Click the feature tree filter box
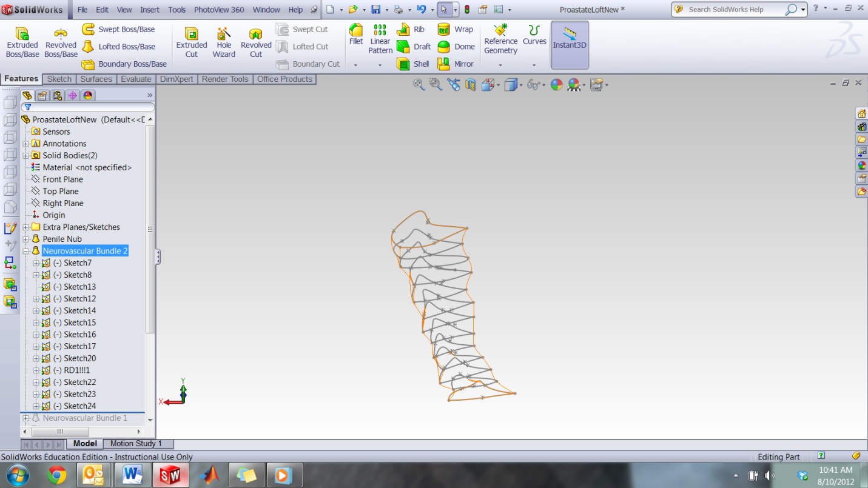The width and height of the screenshot is (868, 488). click(88, 107)
